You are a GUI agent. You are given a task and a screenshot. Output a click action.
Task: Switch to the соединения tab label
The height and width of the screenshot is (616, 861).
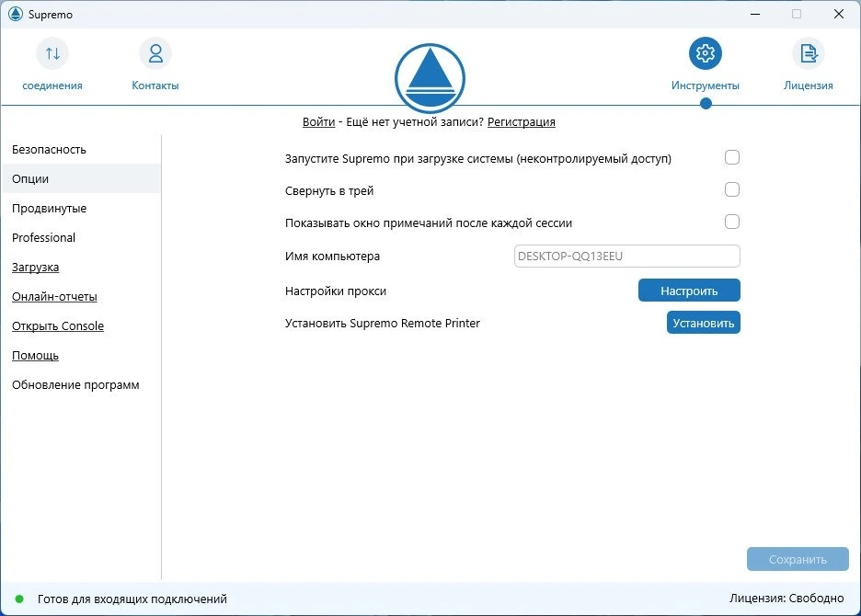click(x=52, y=86)
